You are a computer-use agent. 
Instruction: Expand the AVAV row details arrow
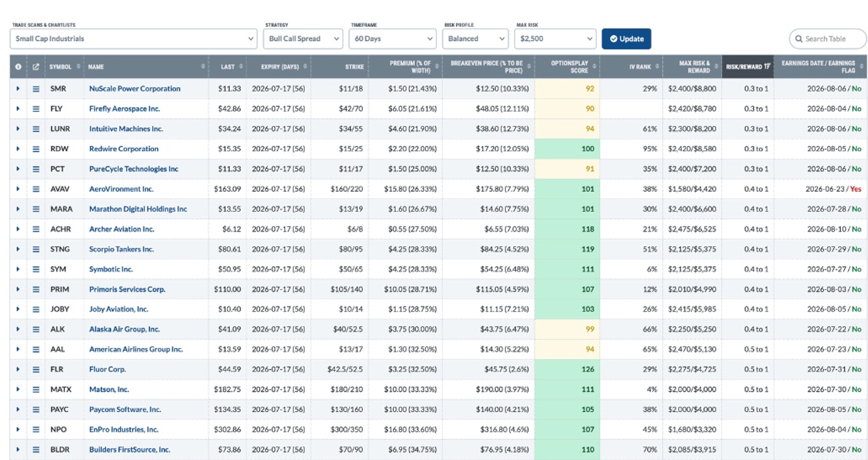(18, 189)
